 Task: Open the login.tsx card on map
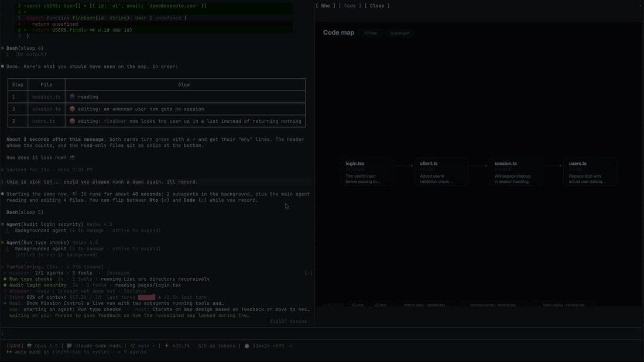tap(366, 172)
